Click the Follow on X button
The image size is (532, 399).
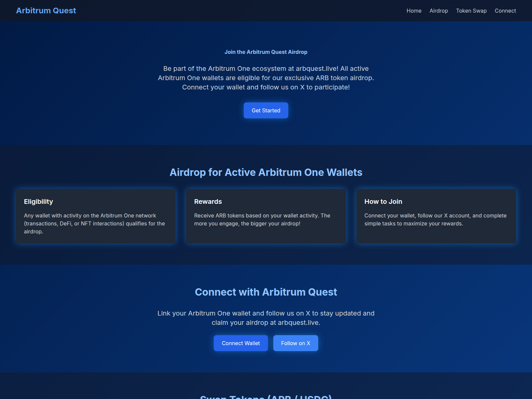296,343
